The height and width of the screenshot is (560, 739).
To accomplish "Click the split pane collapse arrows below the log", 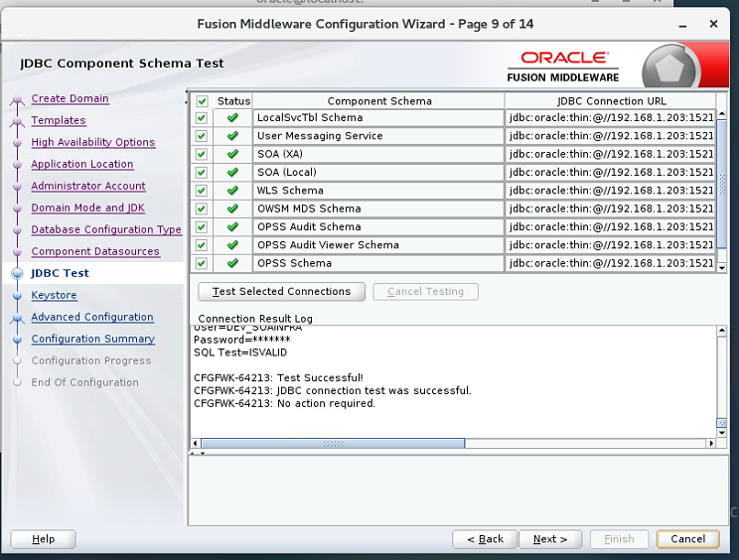I will (198, 453).
